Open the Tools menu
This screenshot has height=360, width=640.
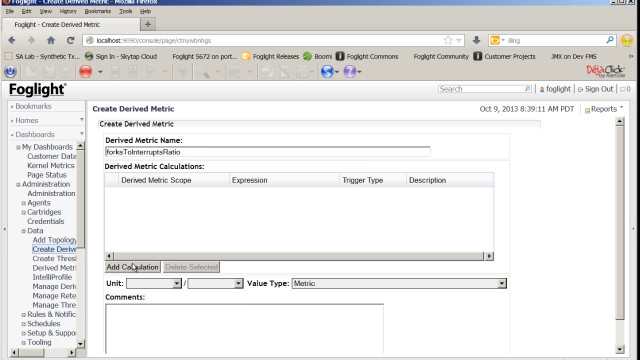pos(125,11)
